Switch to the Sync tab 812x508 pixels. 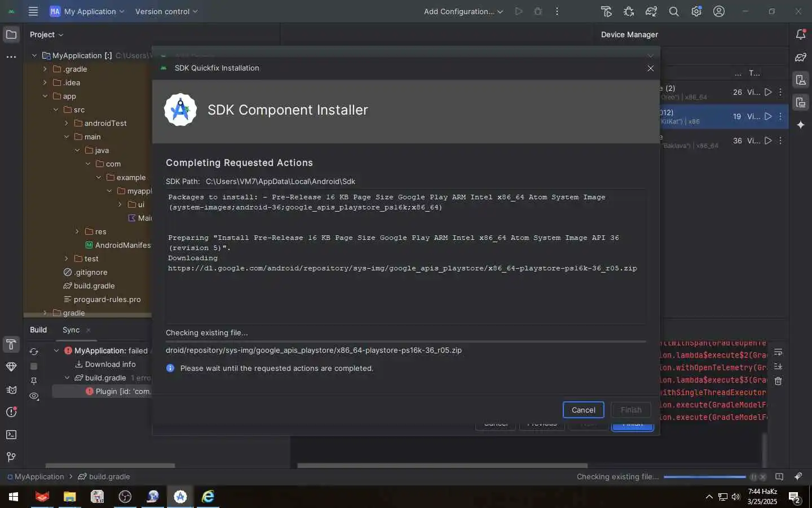pyautogui.click(x=71, y=330)
